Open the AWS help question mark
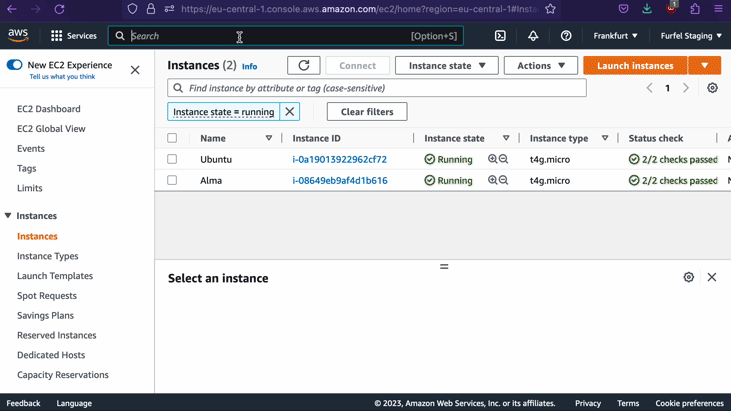This screenshot has height=411, width=731. pyautogui.click(x=566, y=36)
